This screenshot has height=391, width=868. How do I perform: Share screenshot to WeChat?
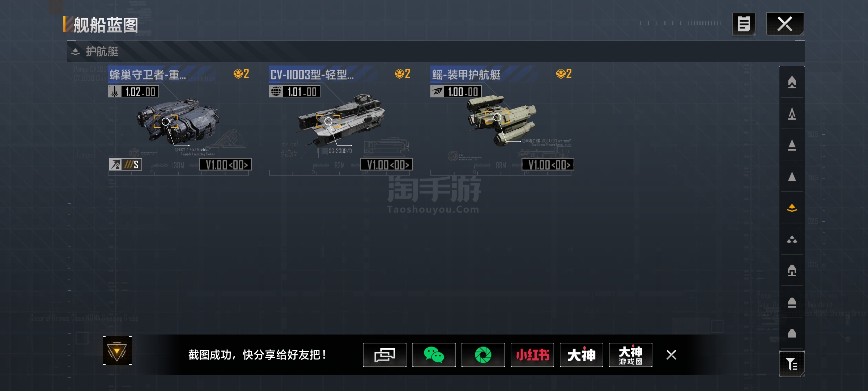click(434, 355)
